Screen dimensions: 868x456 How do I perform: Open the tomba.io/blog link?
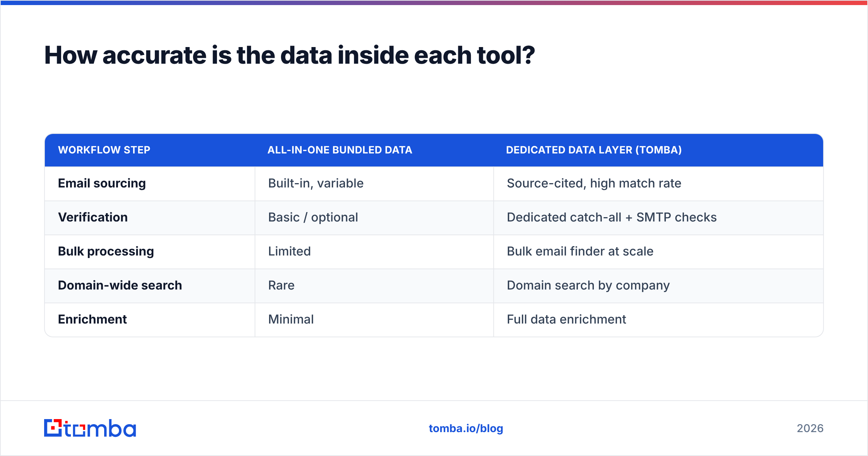(x=466, y=428)
